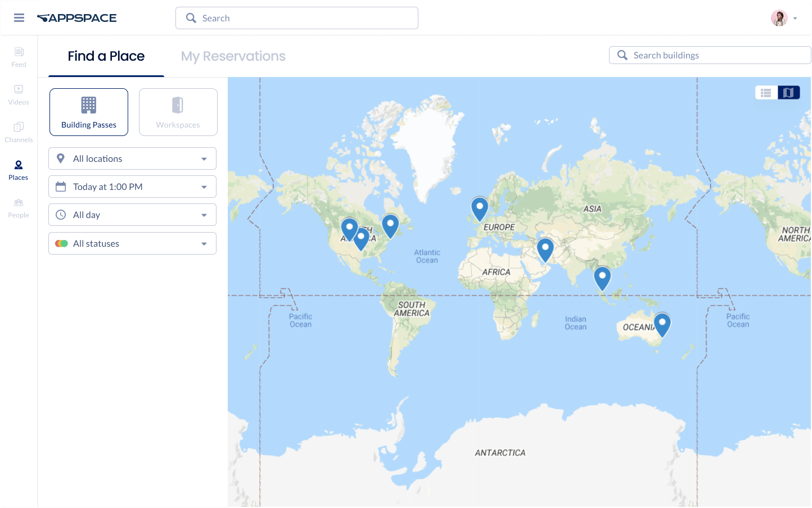Open the Feed sidebar section
The width and height of the screenshot is (812, 508).
[19, 57]
